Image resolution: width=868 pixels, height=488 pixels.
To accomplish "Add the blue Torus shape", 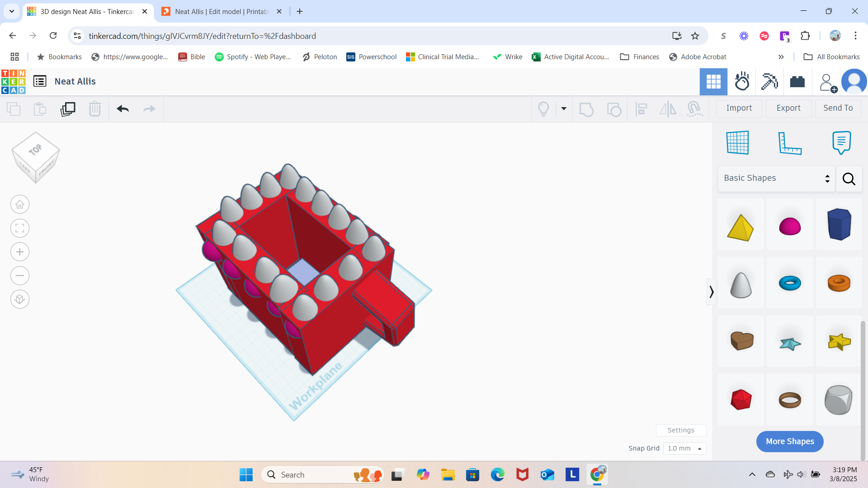I will click(x=790, y=283).
